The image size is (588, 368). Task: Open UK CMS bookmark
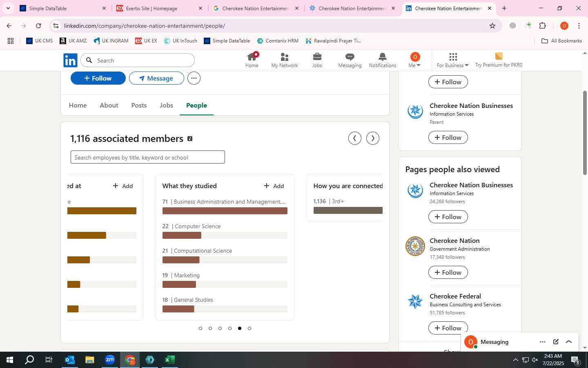point(40,41)
